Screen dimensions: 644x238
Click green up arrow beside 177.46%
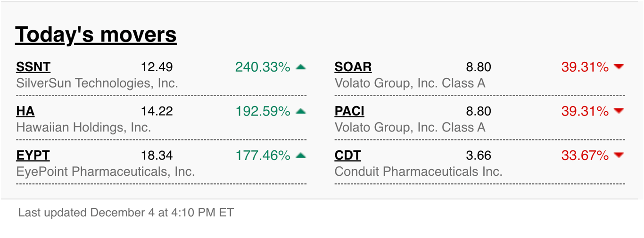point(301,156)
